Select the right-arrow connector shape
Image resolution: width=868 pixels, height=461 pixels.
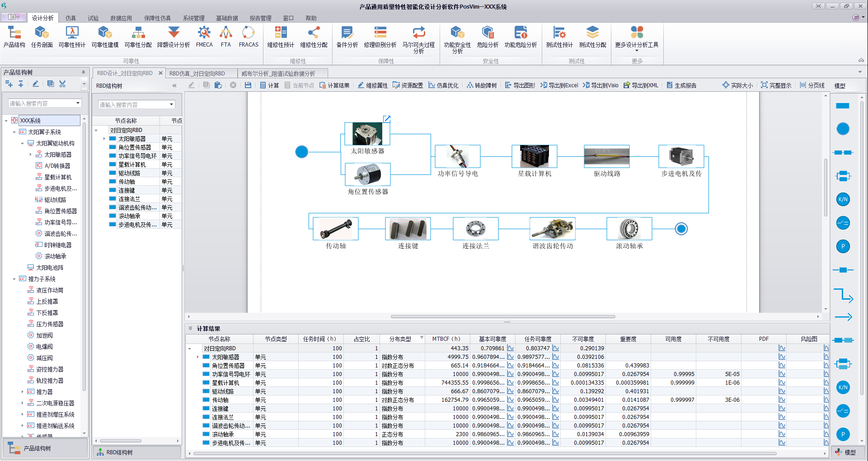coord(843,317)
